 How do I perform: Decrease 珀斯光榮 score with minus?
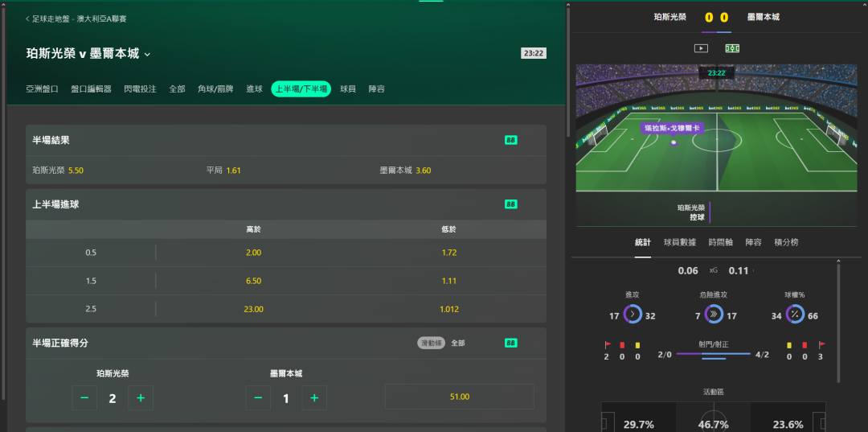84,397
